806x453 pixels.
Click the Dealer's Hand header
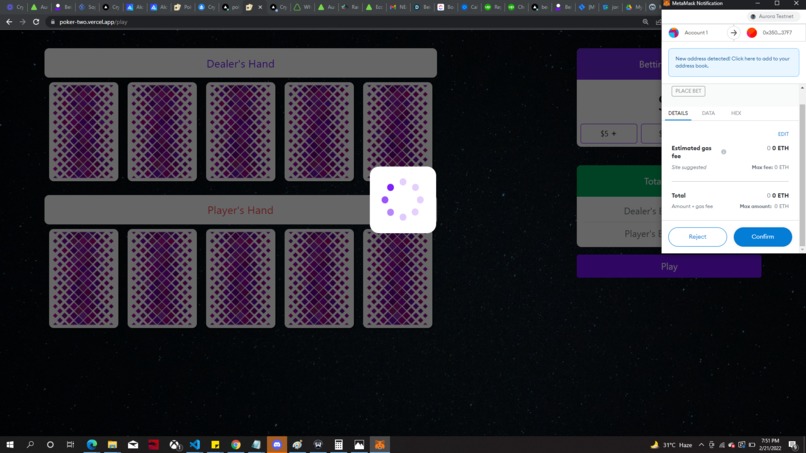(x=241, y=63)
